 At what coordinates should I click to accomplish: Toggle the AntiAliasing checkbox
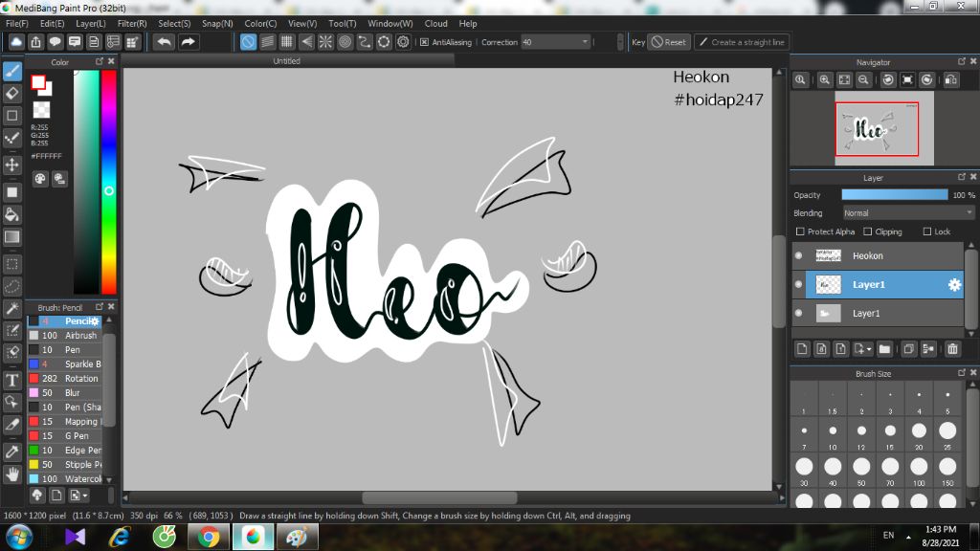tap(424, 42)
